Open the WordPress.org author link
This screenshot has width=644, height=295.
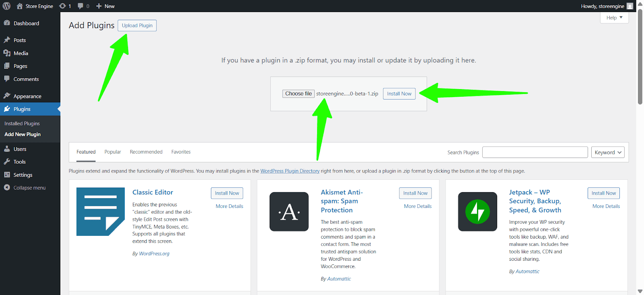(154, 253)
